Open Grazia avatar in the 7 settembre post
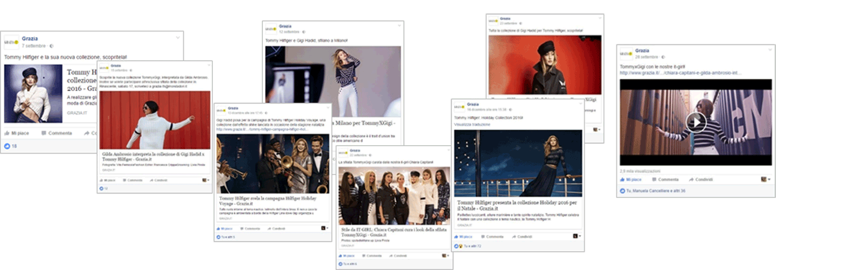Image resolution: width=868 pixels, height=270 pixels. [11, 42]
